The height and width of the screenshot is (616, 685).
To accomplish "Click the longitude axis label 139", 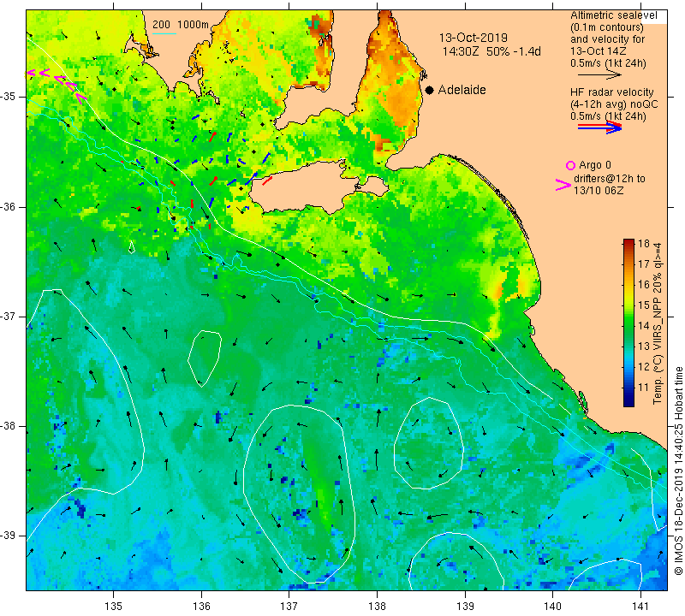I will (465, 607).
